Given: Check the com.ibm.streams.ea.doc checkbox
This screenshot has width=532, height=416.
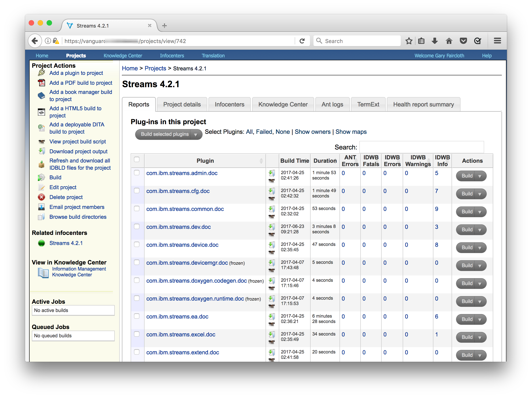Looking at the screenshot, I should point(137,316).
